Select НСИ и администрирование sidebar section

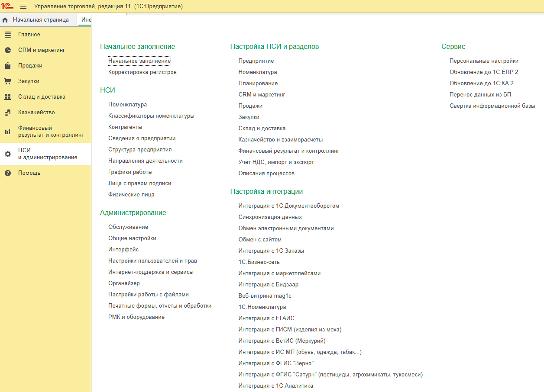tap(48, 154)
